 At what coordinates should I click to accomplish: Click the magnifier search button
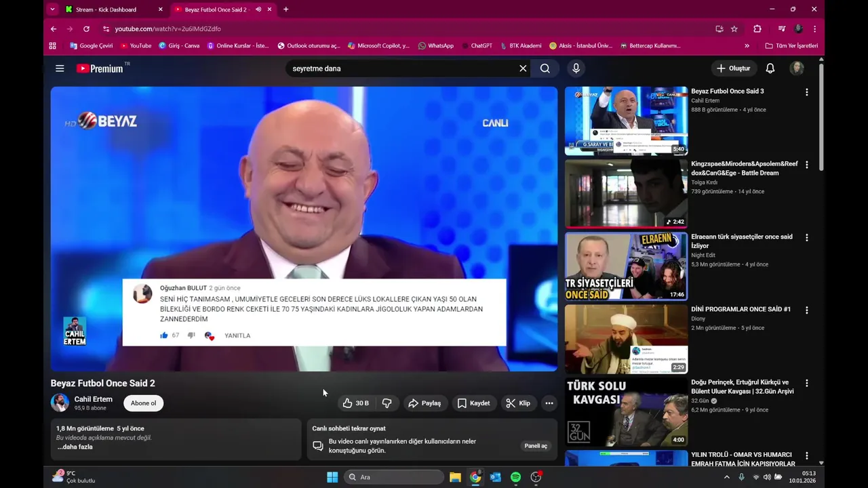point(545,68)
